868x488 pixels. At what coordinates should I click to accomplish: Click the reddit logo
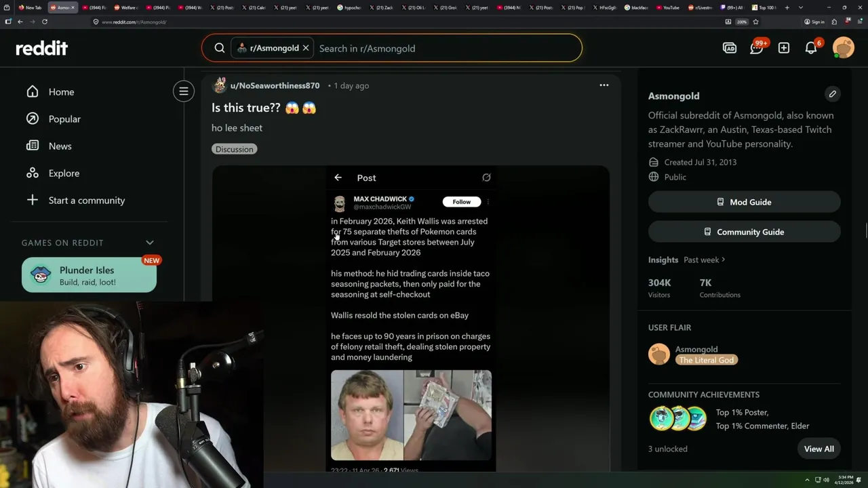pos(42,48)
